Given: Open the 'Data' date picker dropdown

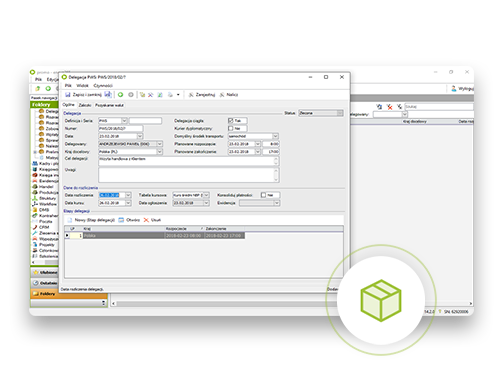Looking at the screenshot, I should point(140,136).
